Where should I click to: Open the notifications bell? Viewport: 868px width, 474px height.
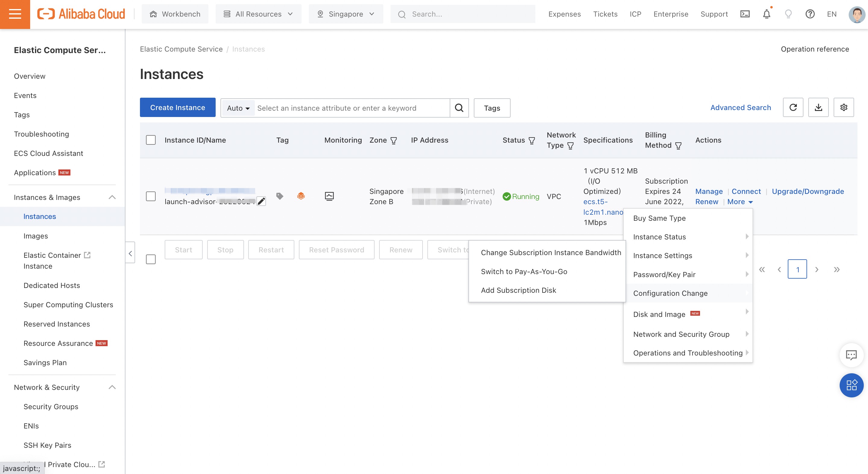(767, 14)
